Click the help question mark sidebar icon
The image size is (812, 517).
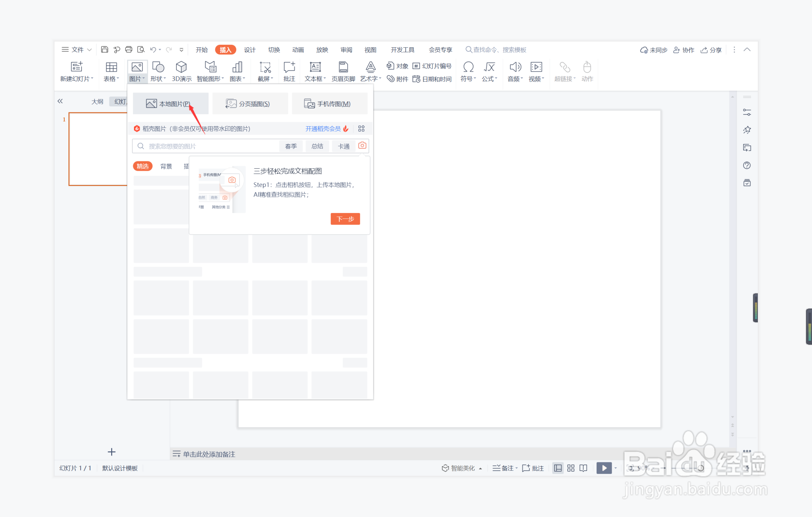pyautogui.click(x=746, y=165)
